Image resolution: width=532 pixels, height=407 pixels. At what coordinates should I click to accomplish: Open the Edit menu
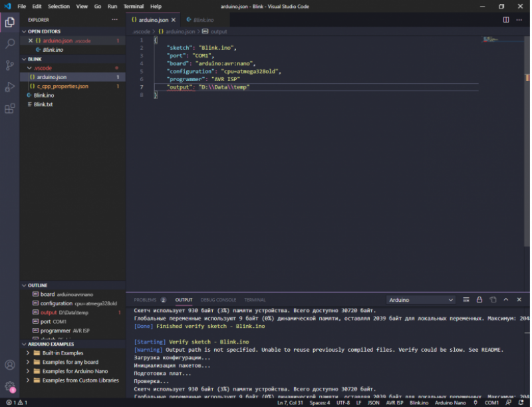click(37, 6)
